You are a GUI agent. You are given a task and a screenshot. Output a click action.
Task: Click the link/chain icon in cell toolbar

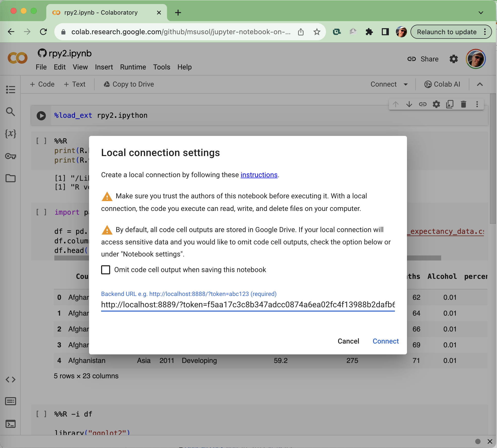(x=423, y=105)
